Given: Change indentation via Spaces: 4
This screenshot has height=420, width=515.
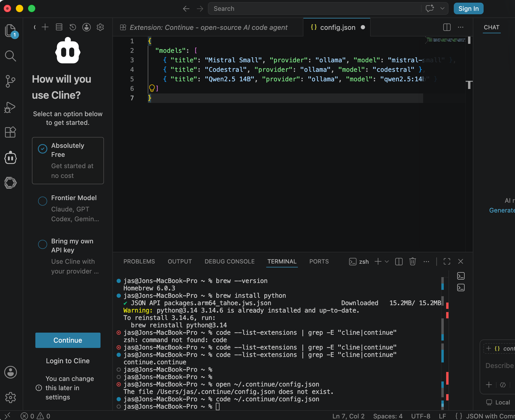Looking at the screenshot, I should pos(388,416).
